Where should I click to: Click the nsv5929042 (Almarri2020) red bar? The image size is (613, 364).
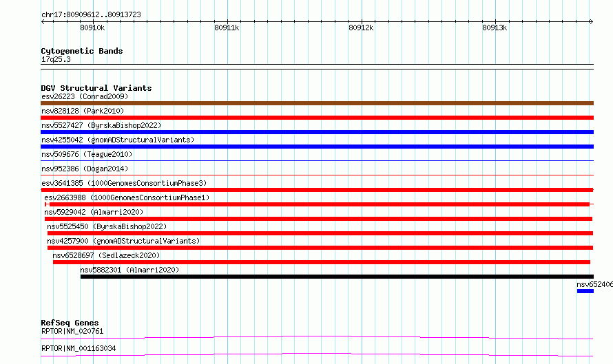pos(319,219)
